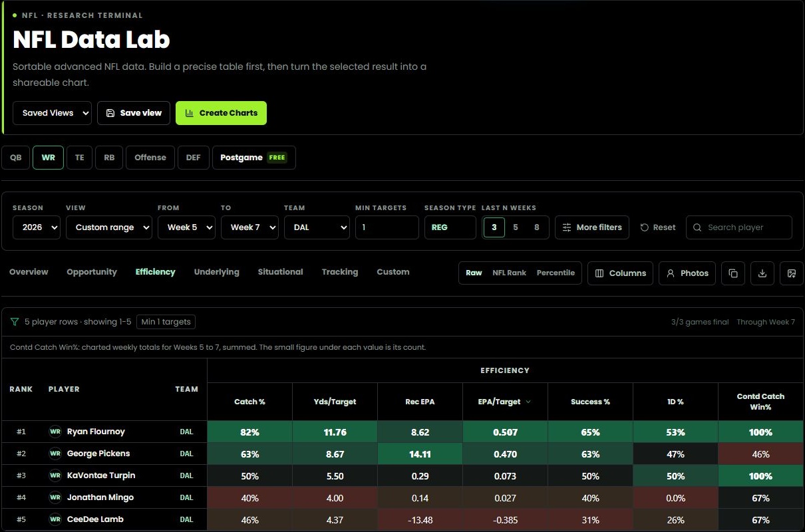Sort by 1D % column
Screen dimensions: 805x532
tap(675, 402)
